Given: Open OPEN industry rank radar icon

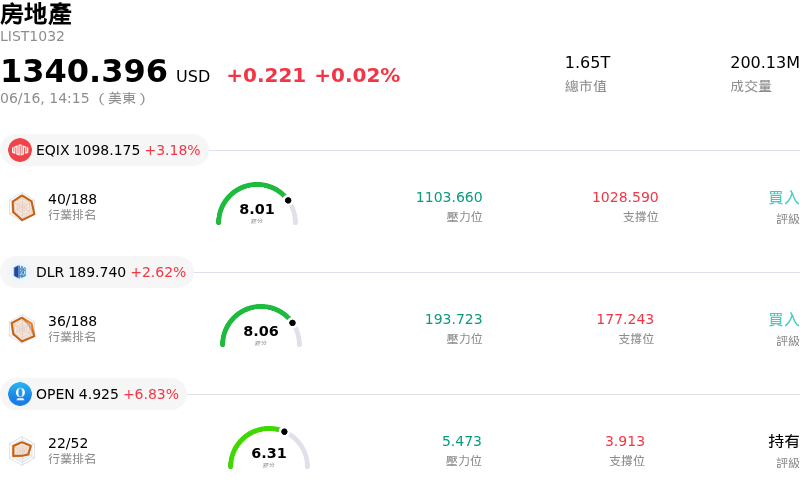Looking at the screenshot, I should coord(23,451).
